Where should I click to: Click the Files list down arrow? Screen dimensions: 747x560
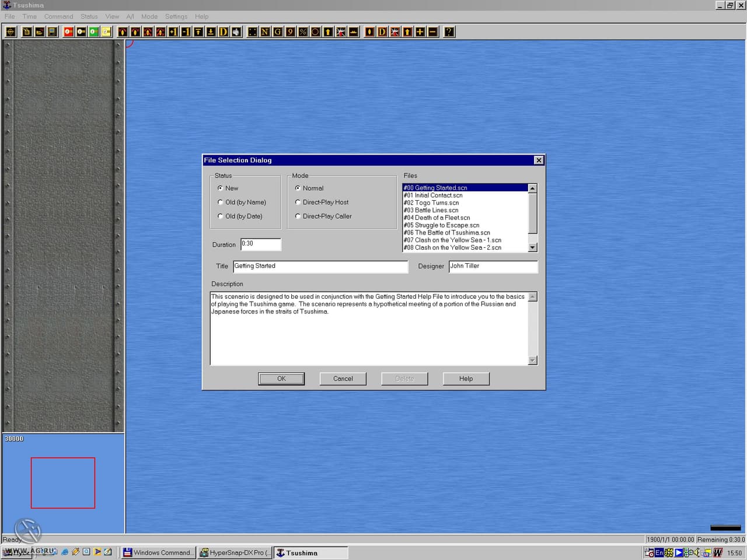coord(532,248)
